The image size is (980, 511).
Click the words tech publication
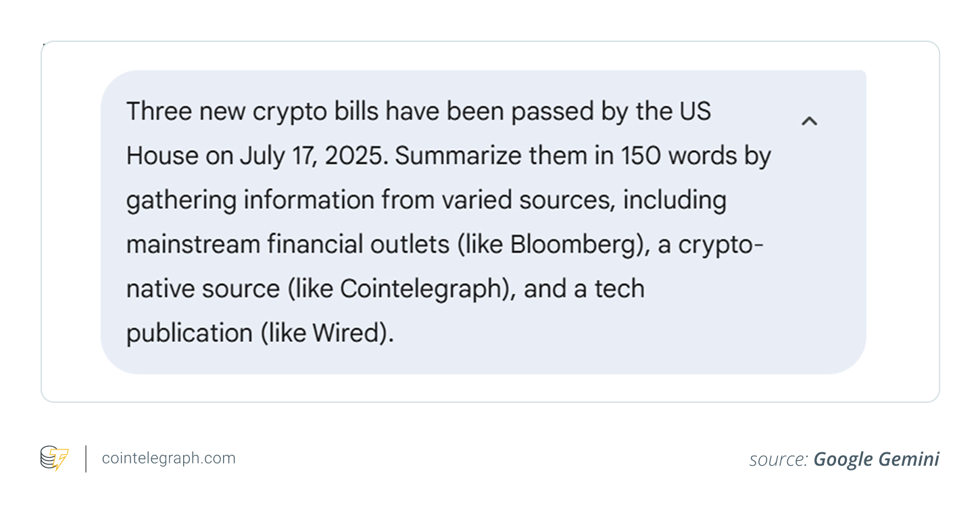[x=619, y=289]
